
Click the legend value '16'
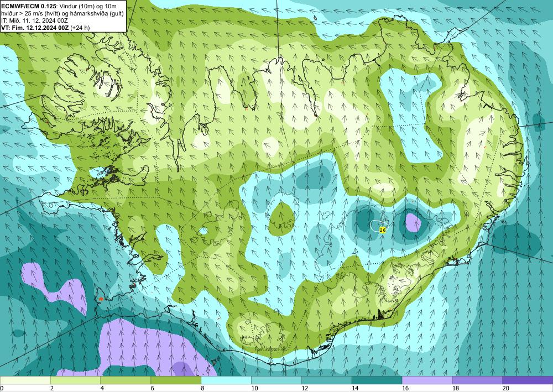coord(405,388)
